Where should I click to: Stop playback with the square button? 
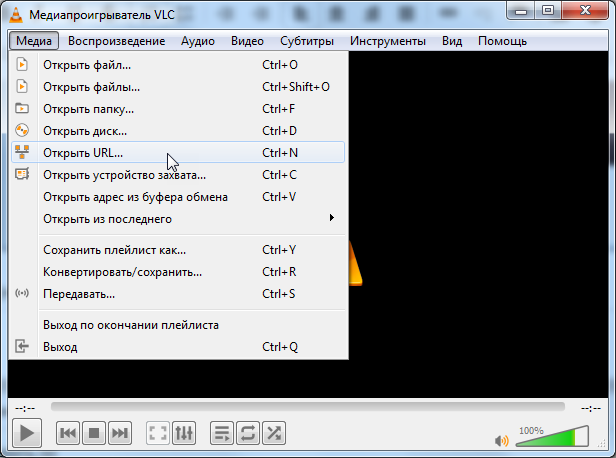coord(94,433)
